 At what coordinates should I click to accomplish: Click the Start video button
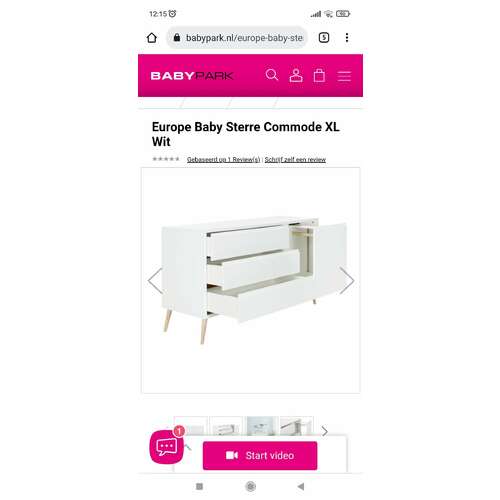click(x=260, y=455)
